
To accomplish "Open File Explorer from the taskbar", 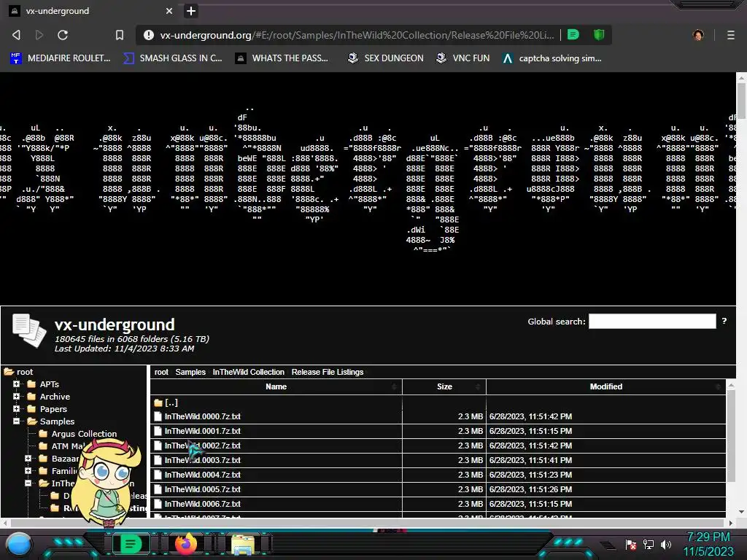I will (x=242, y=545).
